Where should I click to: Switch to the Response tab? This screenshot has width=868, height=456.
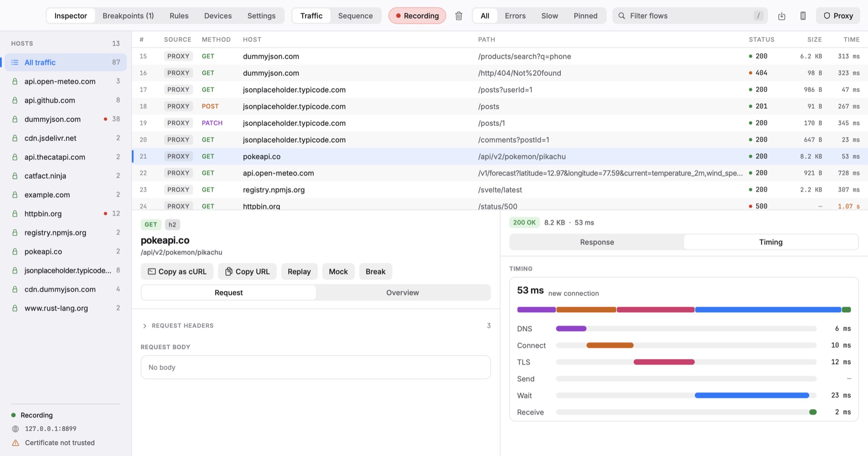pos(597,242)
